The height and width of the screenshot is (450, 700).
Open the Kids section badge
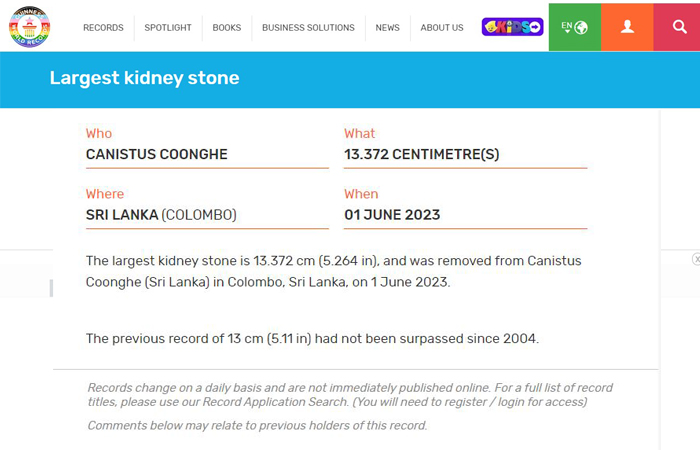point(512,27)
